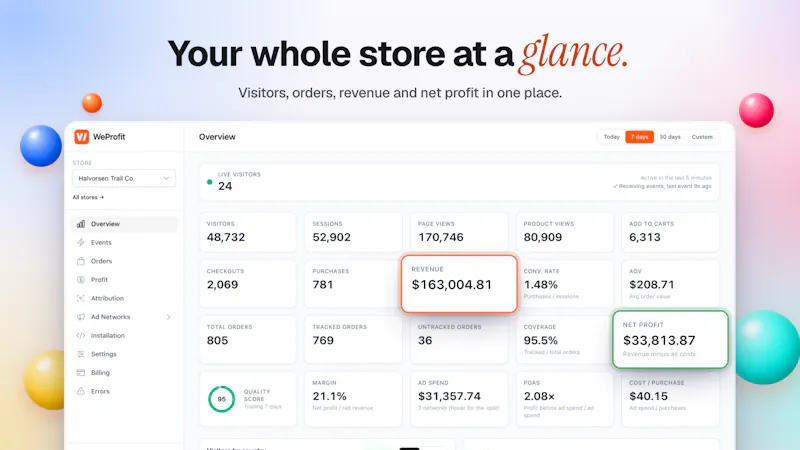The image size is (800, 450).
Task: Click the 'Receiving events' status text
Action: click(x=662, y=186)
